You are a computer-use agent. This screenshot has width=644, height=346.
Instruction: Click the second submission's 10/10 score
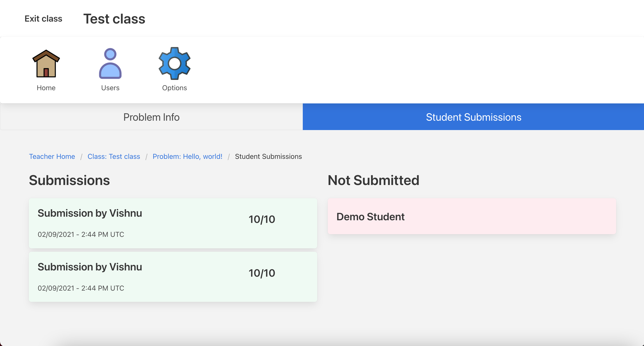click(x=262, y=273)
